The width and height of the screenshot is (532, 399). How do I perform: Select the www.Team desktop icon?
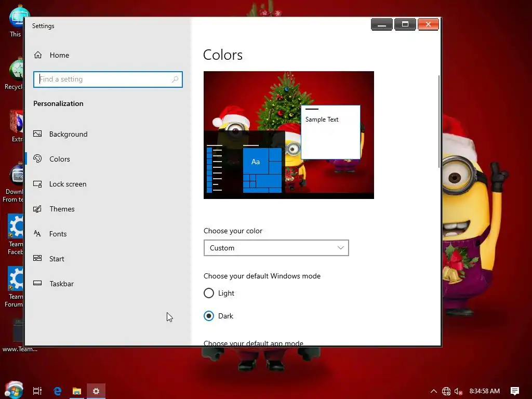pos(18,335)
